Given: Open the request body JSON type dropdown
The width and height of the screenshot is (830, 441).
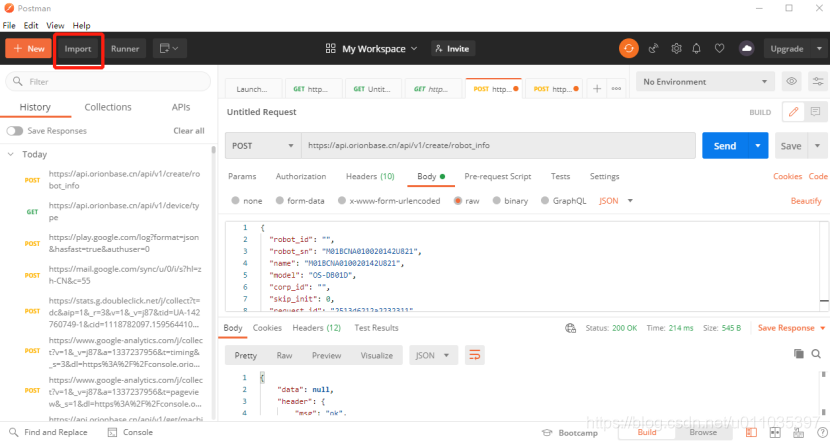Looking at the screenshot, I should click(616, 201).
